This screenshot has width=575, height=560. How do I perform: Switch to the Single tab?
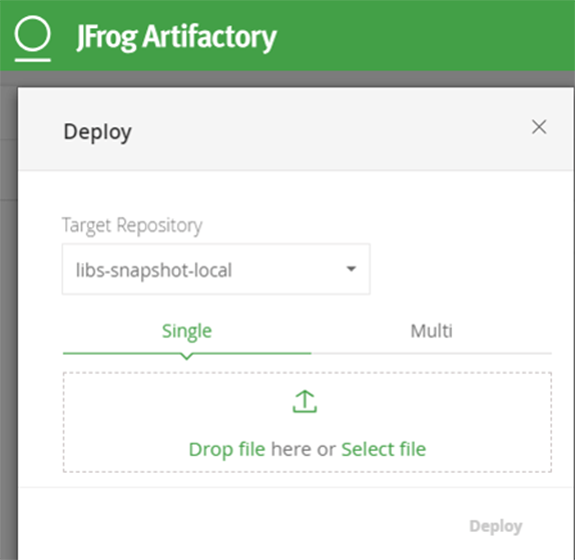(x=187, y=331)
